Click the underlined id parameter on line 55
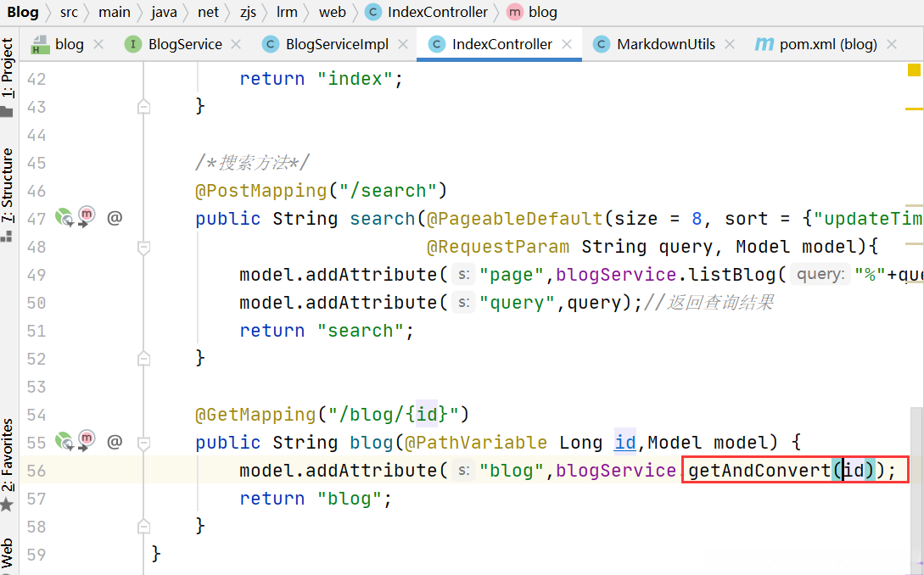 click(x=624, y=443)
